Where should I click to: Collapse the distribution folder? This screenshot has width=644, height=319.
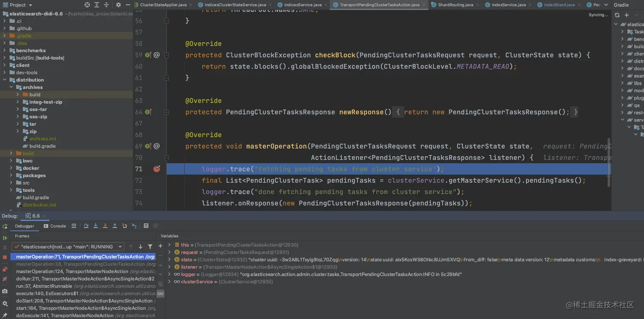(x=5, y=80)
